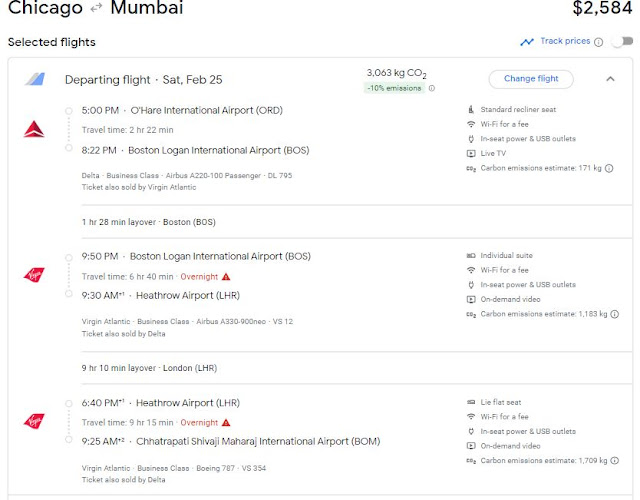Viewport: 640px width, 500px height.
Task: Click the Wi-Fi icon for flight VS 354
Action: coord(471,417)
